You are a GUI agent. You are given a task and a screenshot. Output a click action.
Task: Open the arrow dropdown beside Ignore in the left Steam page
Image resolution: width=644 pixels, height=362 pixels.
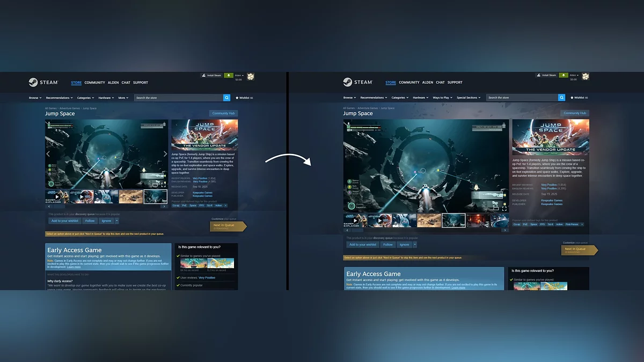click(x=117, y=221)
